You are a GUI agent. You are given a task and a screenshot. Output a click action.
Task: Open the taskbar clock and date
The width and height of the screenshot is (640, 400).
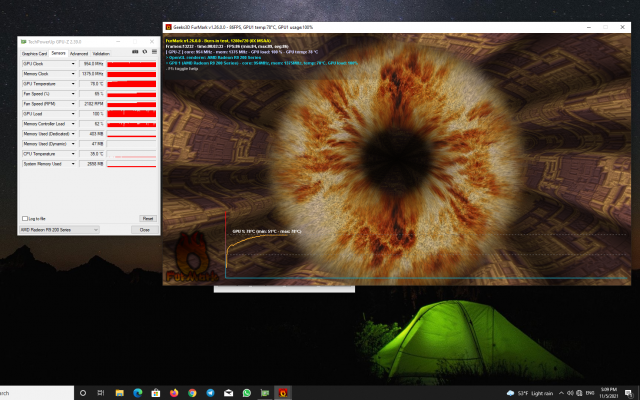point(608,393)
